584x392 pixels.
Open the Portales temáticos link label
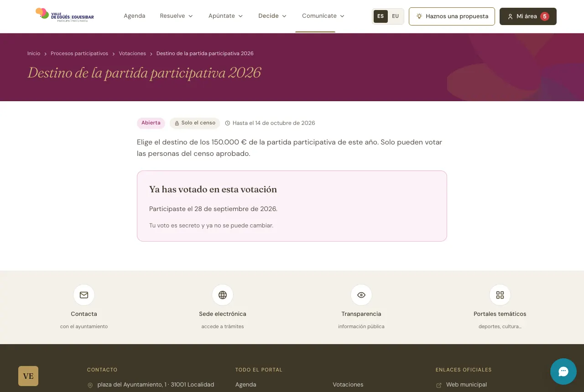(500, 314)
